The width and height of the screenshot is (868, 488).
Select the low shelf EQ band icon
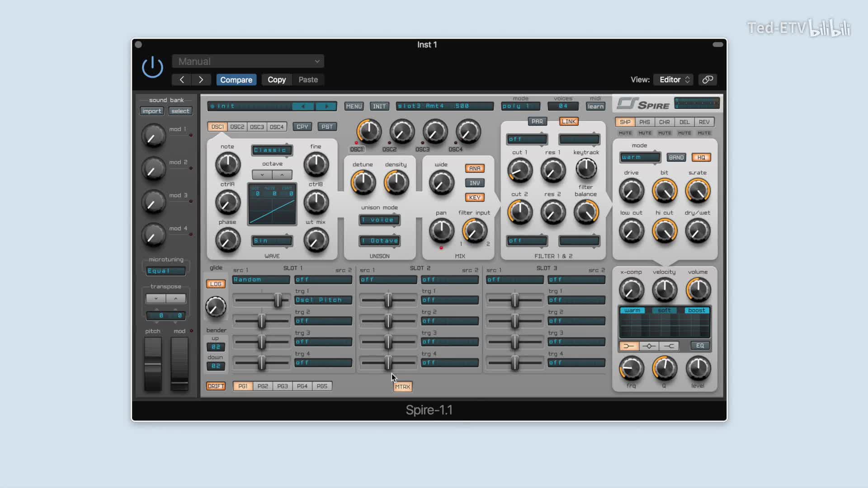628,346
